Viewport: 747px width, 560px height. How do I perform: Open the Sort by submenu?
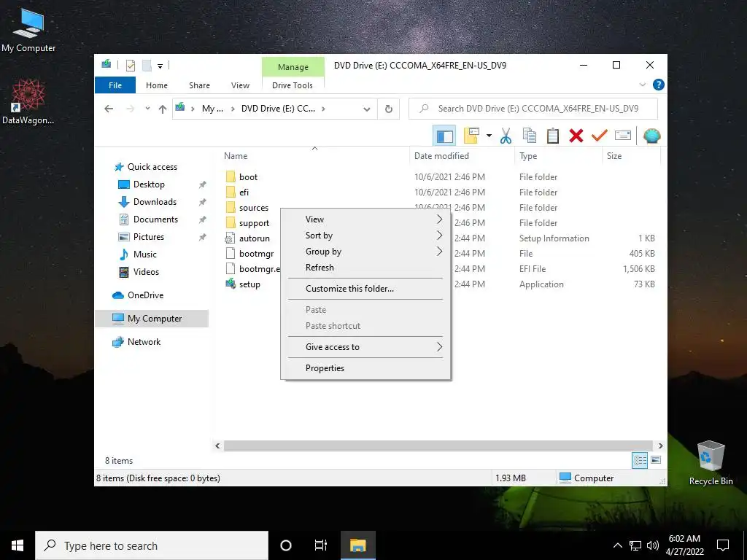[365, 236]
